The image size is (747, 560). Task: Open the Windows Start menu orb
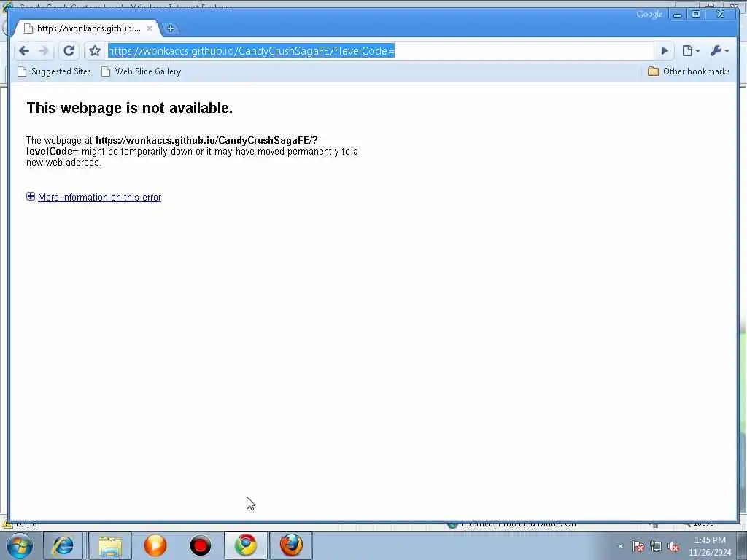coord(19,545)
